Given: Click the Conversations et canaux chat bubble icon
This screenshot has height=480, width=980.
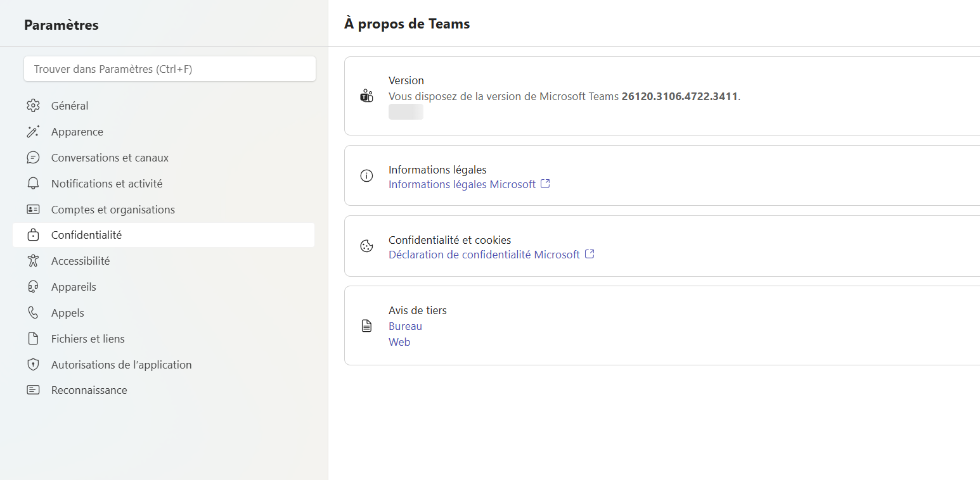Looking at the screenshot, I should coord(33,158).
